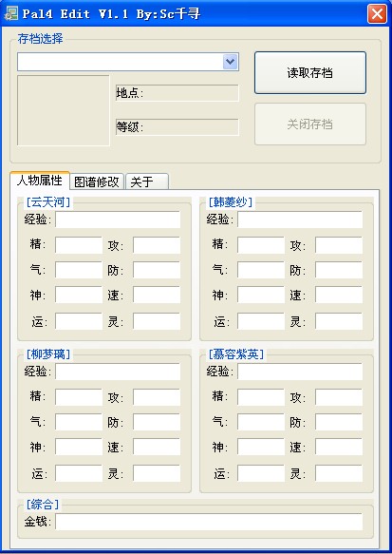Click 韩菱纱's 灵 input field
The height and width of the screenshot is (554, 392).
pyautogui.click(x=339, y=321)
